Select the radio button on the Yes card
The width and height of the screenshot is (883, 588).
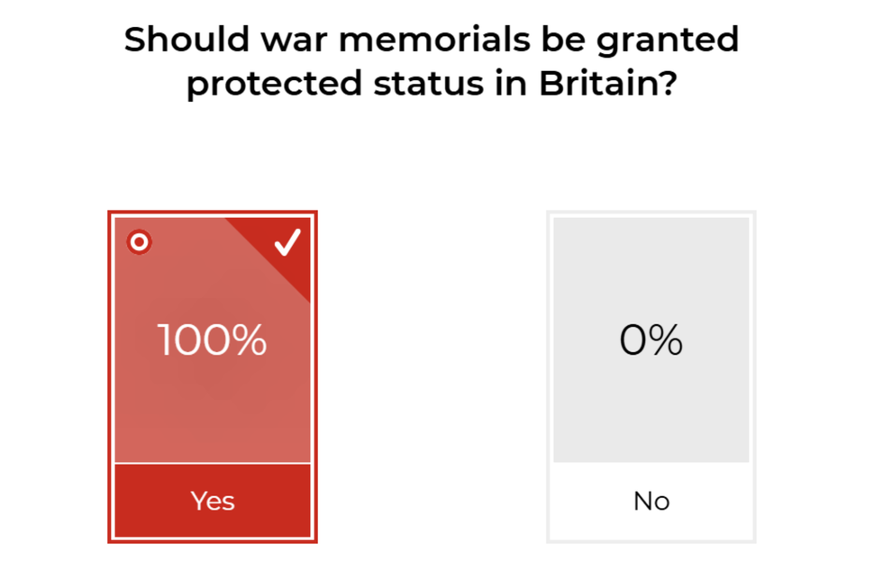(139, 242)
